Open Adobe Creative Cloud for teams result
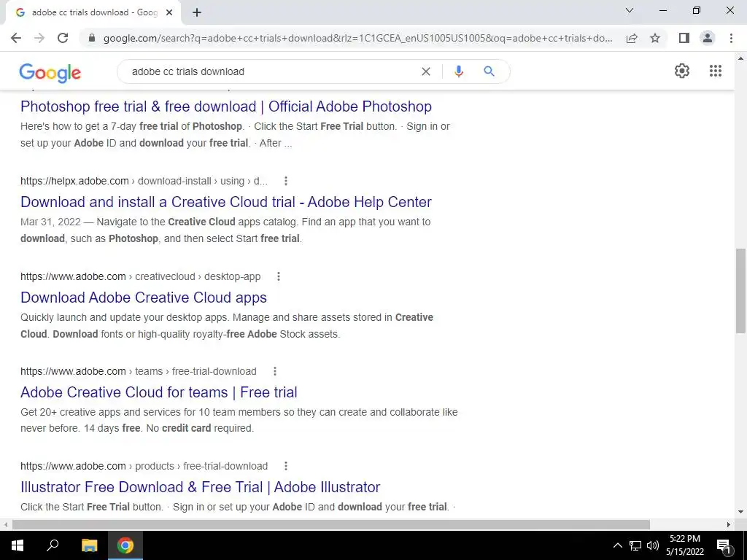 (158, 392)
